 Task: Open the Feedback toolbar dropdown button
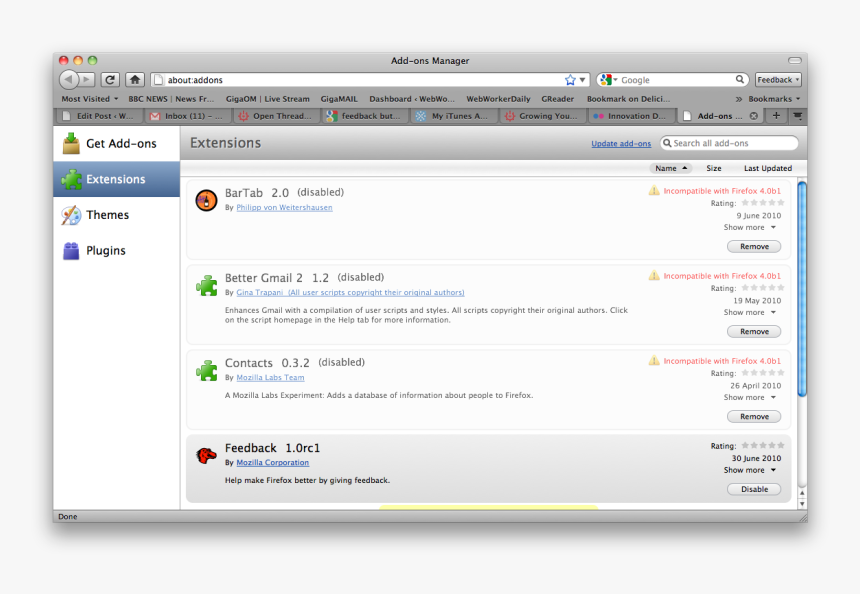tap(778, 80)
